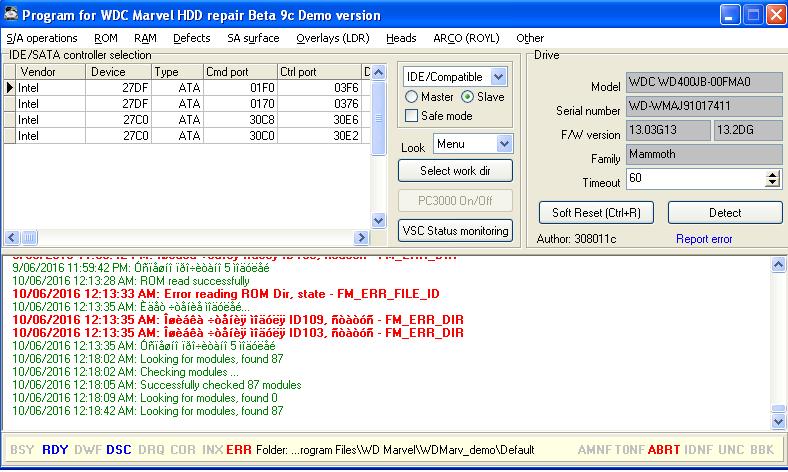788x472 pixels.
Task: Enable the Safe mode checkbox
Action: (411, 116)
